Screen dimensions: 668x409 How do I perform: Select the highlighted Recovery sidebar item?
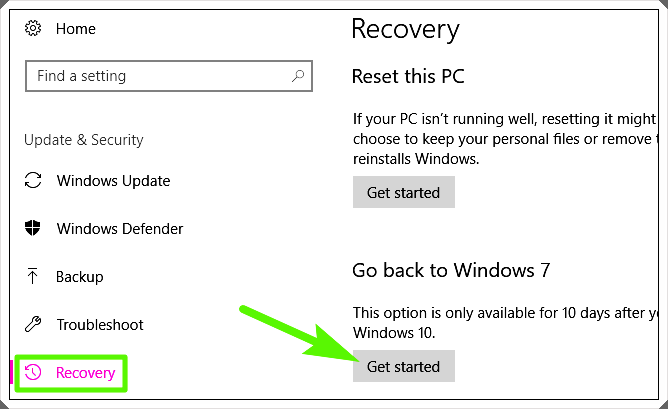[x=71, y=373]
